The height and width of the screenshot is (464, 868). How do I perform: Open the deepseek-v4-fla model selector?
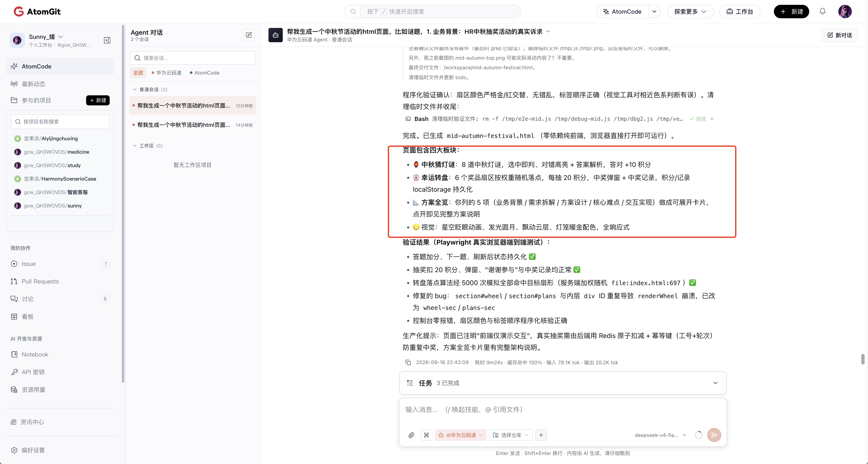660,435
